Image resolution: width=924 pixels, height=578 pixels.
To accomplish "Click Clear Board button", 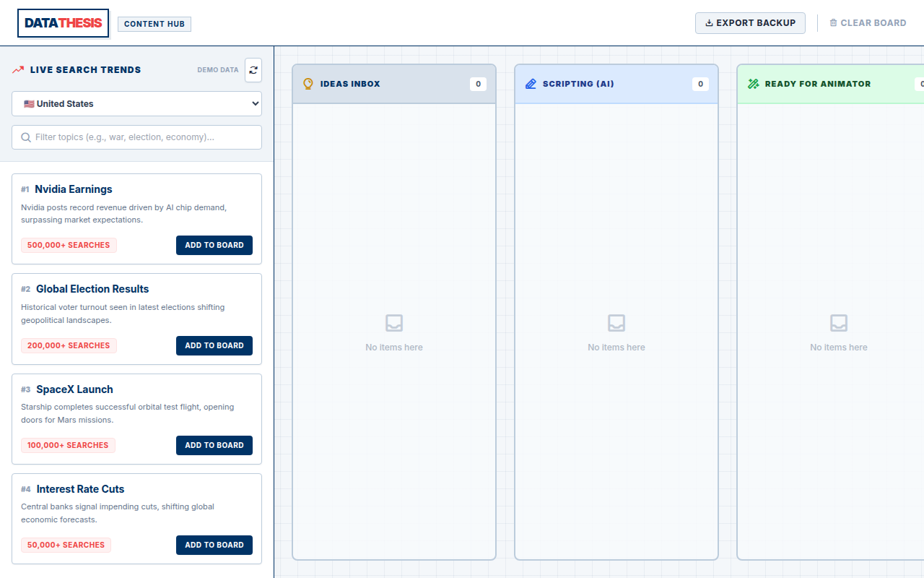I will pyautogui.click(x=868, y=23).
